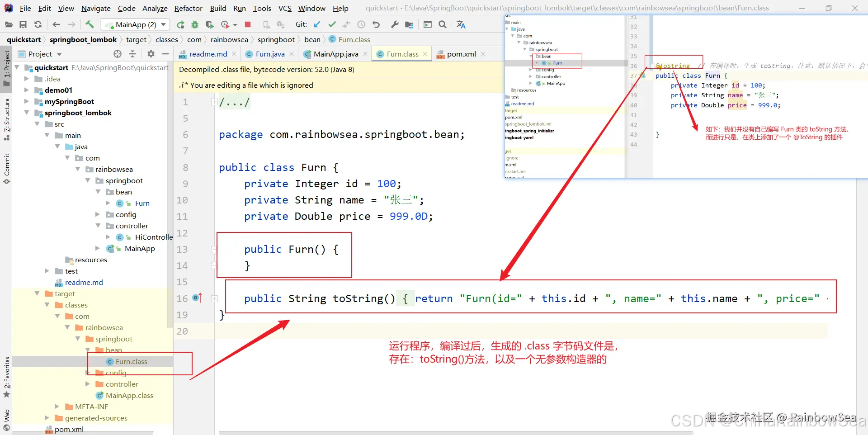Click the Git update project blue arrow

[x=317, y=24]
